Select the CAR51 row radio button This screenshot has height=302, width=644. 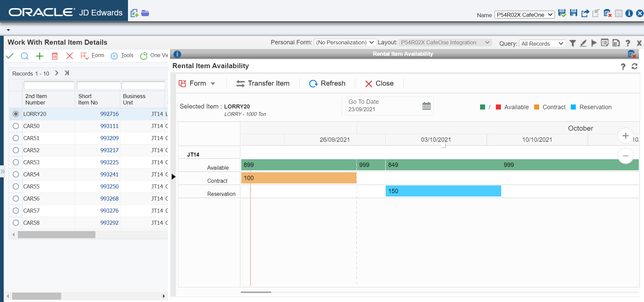tap(16, 138)
